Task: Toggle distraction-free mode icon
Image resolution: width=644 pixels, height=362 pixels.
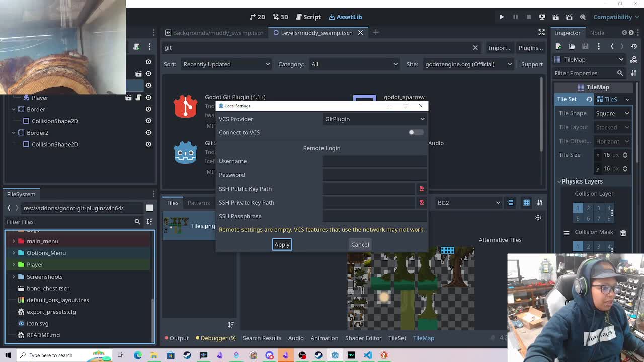Action: click(x=542, y=33)
